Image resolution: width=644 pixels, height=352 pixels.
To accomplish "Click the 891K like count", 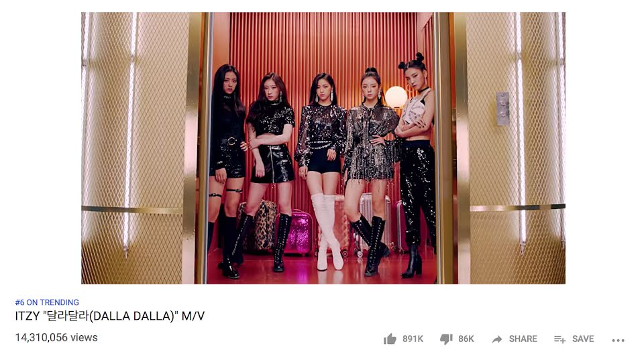I will (413, 339).
